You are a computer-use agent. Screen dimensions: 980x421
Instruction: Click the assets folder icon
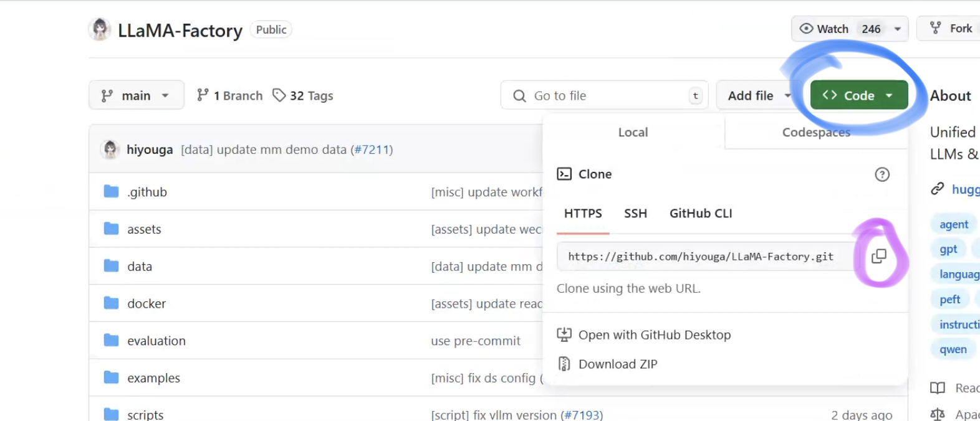click(112, 229)
